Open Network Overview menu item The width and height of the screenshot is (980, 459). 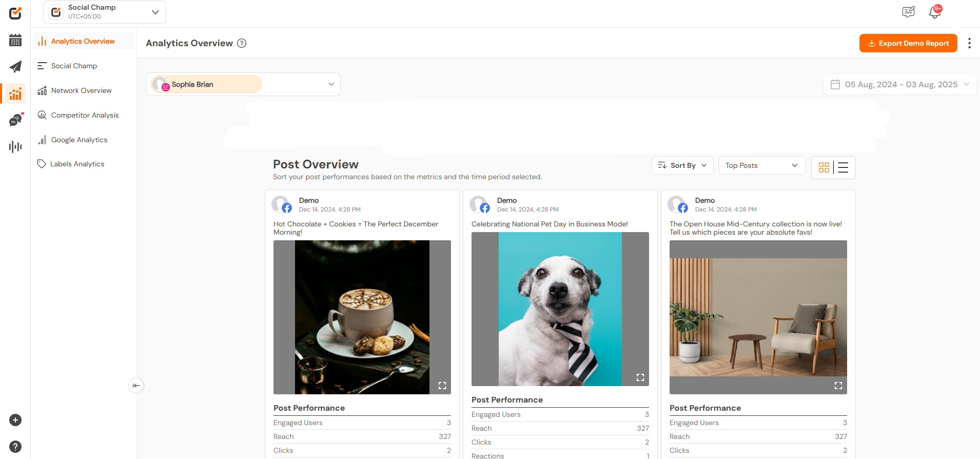[x=84, y=90]
